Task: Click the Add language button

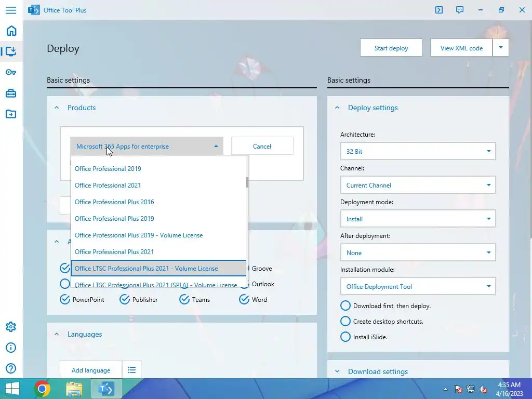Action: click(91, 370)
